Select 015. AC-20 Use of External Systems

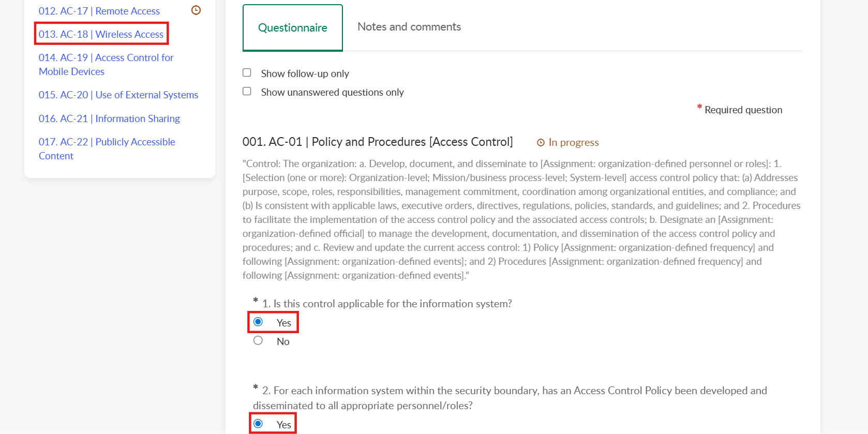coord(118,95)
